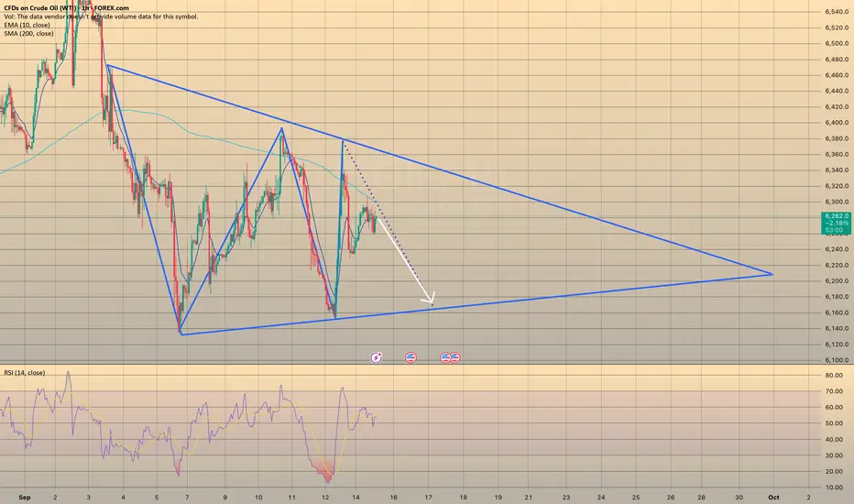
Task: Click the green 6,282.0 current price label
Action: pyautogui.click(x=836, y=224)
